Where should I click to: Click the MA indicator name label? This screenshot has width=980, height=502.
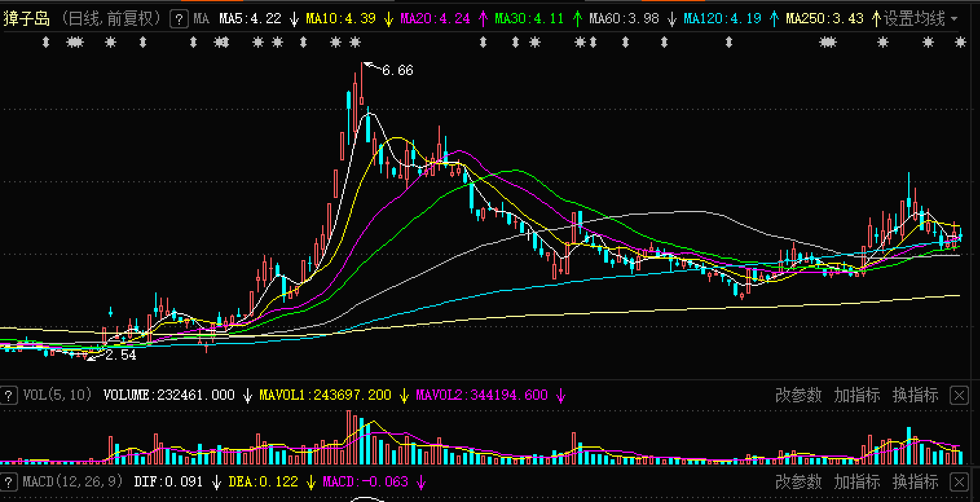coord(201,19)
